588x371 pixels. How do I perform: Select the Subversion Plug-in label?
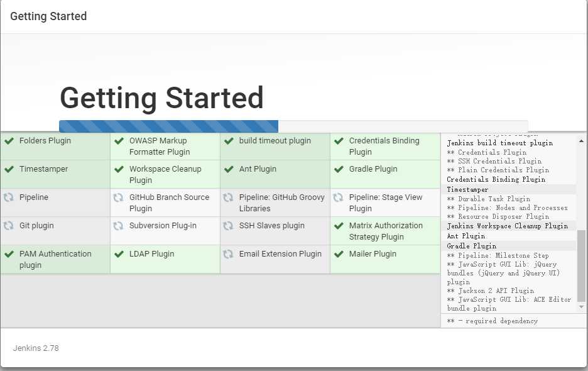click(163, 226)
